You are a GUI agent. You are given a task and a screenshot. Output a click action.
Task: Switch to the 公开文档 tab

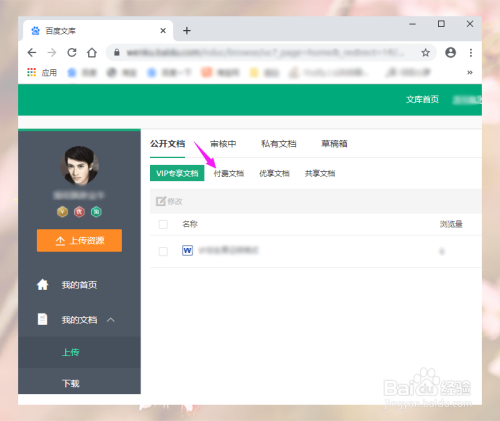tap(167, 144)
